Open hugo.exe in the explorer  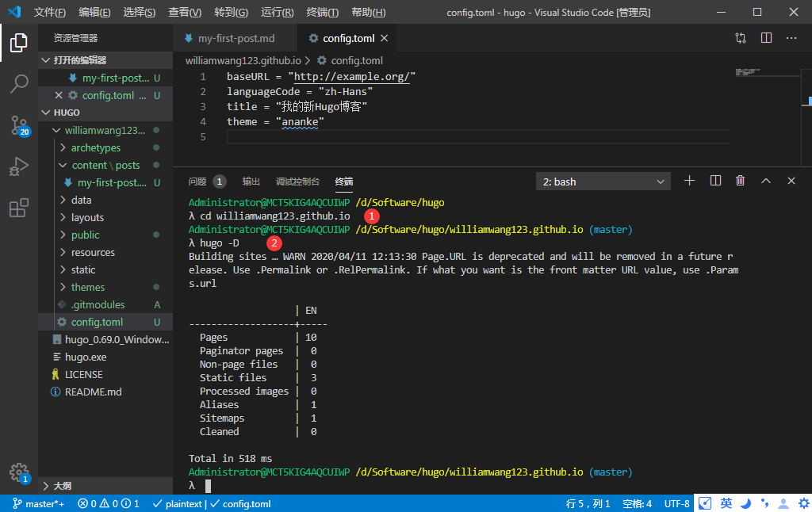pos(105,357)
